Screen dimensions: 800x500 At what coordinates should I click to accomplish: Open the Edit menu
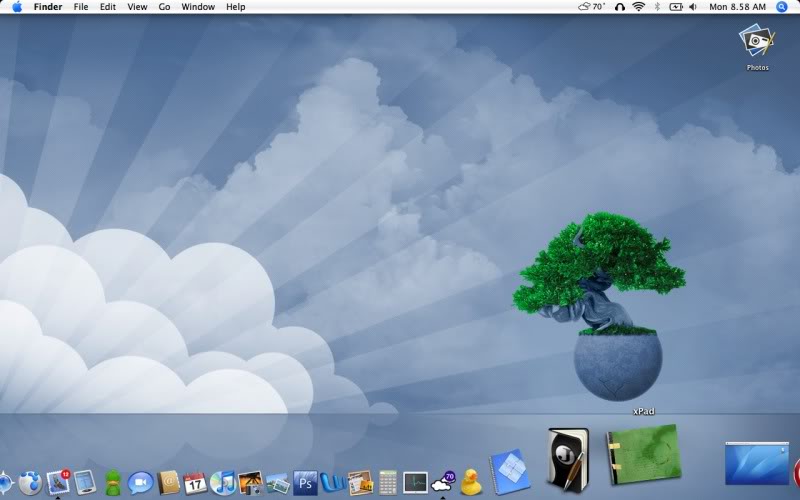[108, 7]
